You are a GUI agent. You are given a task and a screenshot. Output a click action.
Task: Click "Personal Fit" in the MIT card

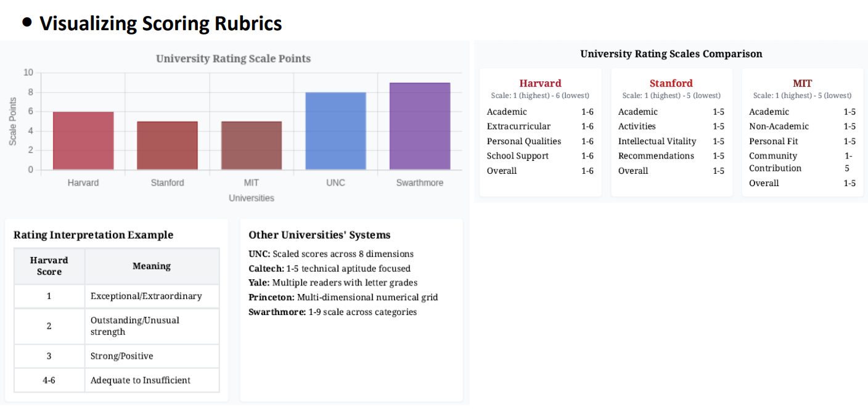coord(774,141)
